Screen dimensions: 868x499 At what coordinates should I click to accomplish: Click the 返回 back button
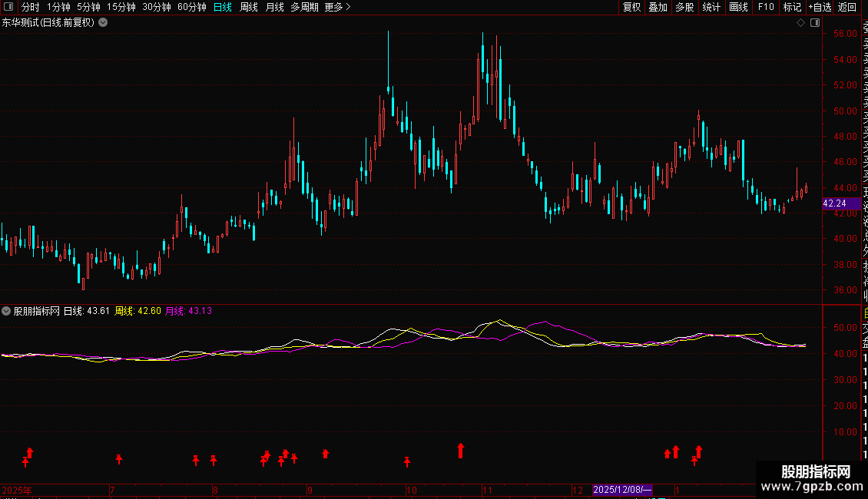click(x=847, y=7)
